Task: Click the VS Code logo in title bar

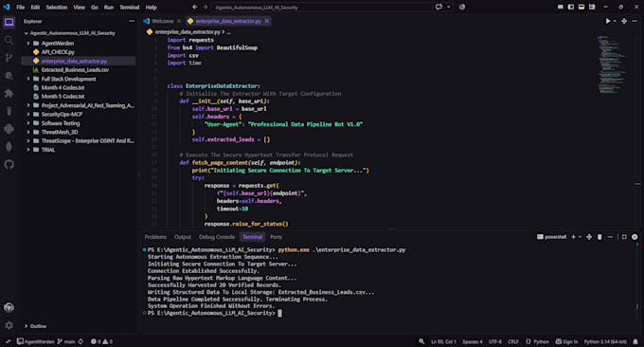Action: (x=7, y=7)
